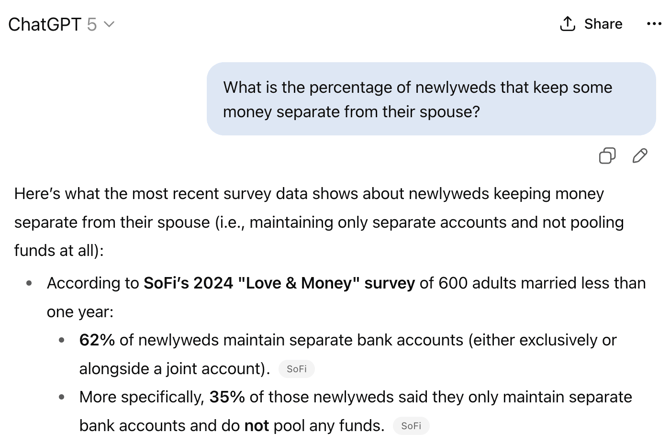Click the ChatGPT model name title
The height and width of the screenshot is (444, 670).
click(44, 24)
